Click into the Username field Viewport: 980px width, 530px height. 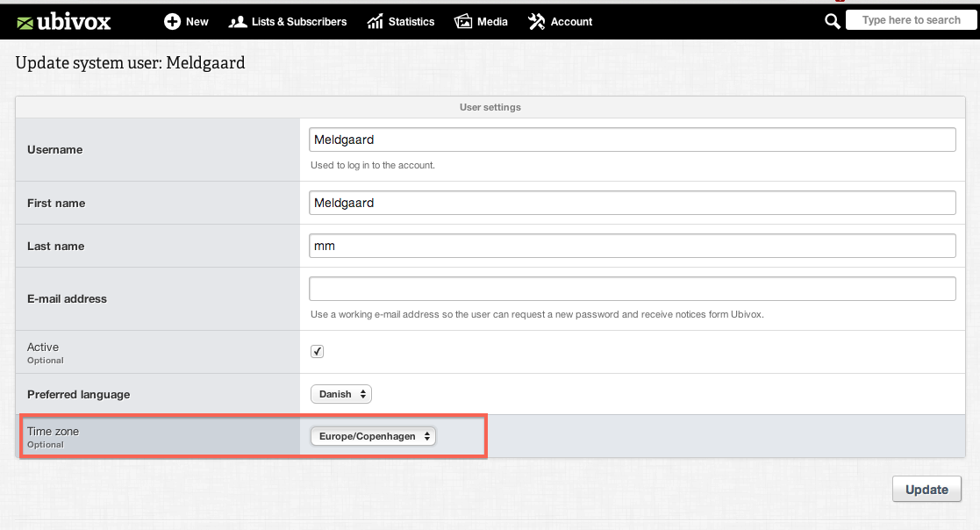[x=632, y=140]
